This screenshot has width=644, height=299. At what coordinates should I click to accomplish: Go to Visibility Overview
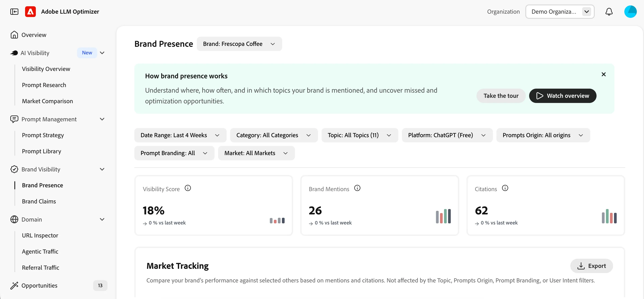pyautogui.click(x=46, y=69)
